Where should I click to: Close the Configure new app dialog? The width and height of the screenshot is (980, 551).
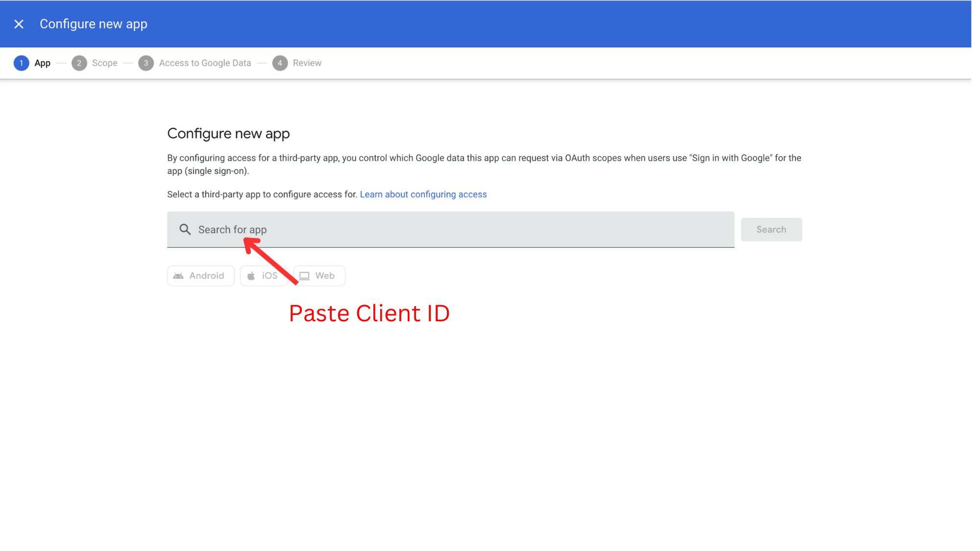tap(19, 24)
